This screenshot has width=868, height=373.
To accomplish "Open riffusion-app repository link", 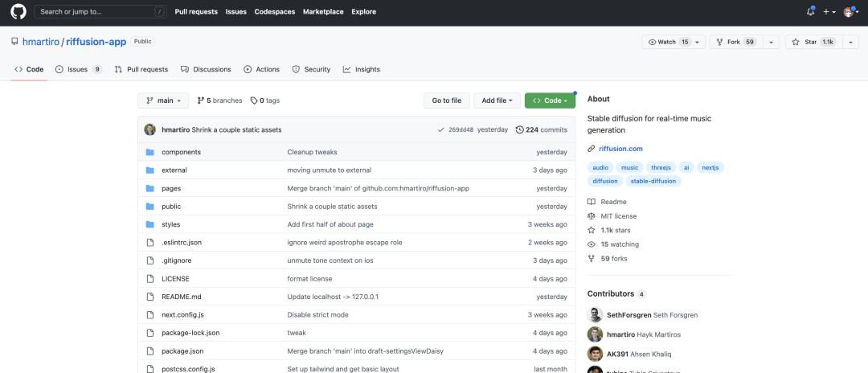I will [x=96, y=42].
